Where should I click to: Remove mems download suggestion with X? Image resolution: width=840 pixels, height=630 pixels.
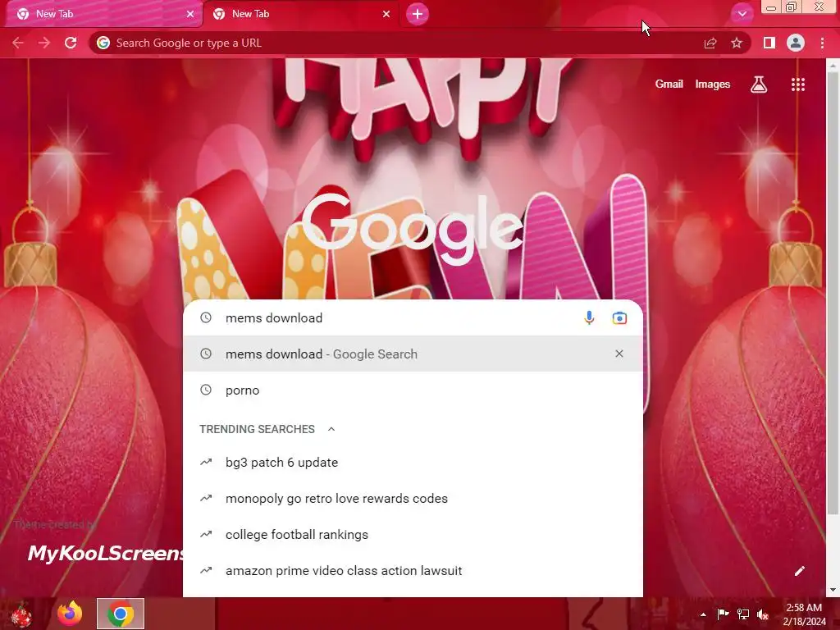click(619, 354)
